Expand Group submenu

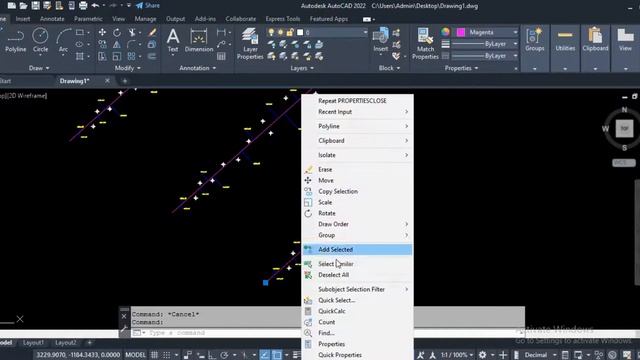pos(358,236)
